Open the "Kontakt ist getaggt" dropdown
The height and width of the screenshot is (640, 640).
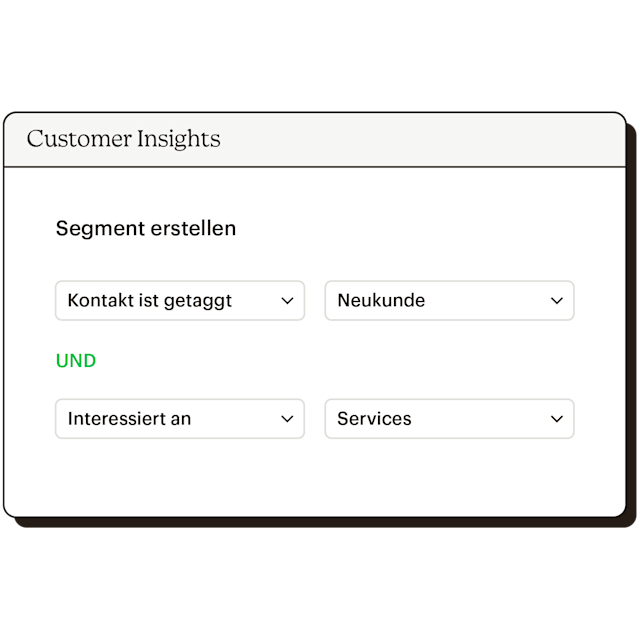tap(180, 300)
